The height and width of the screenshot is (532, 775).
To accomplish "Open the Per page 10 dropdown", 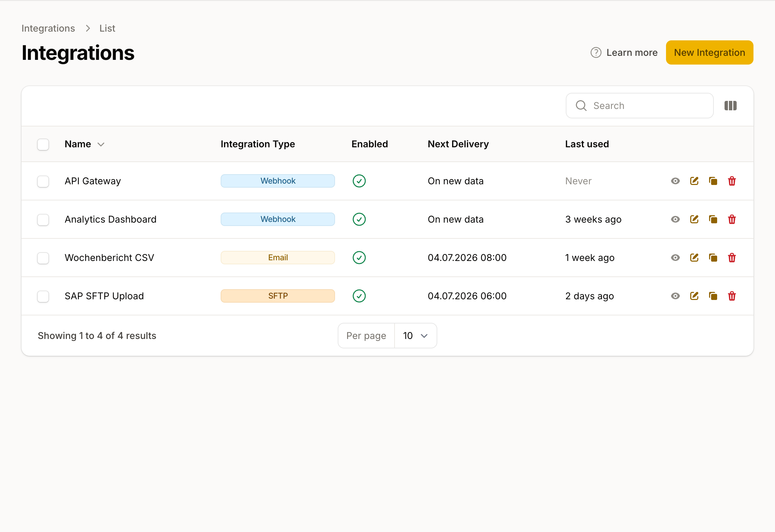I will click(415, 336).
